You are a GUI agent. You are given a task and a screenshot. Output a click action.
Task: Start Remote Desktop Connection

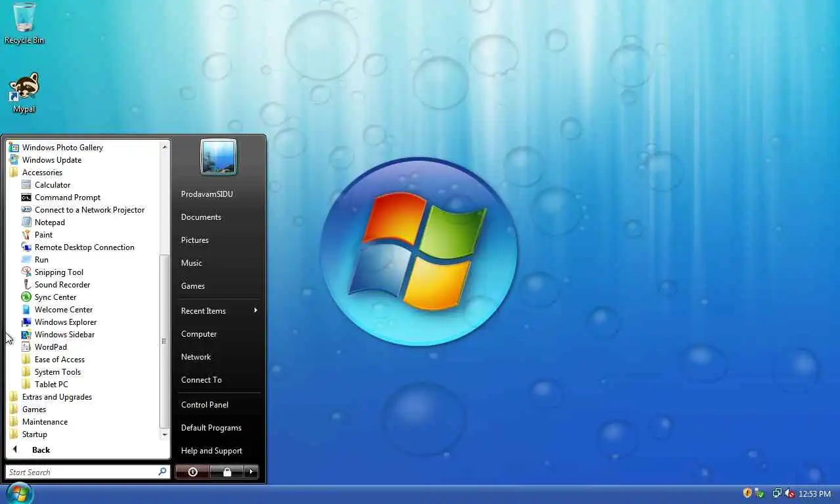click(x=77, y=247)
